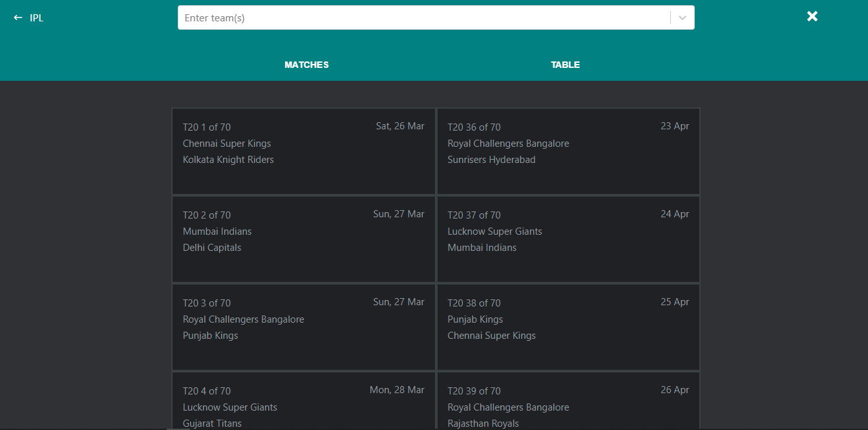This screenshot has width=868, height=430.
Task: Click the Sat, 26 Mar match date
Action: click(x=399, y=125)
